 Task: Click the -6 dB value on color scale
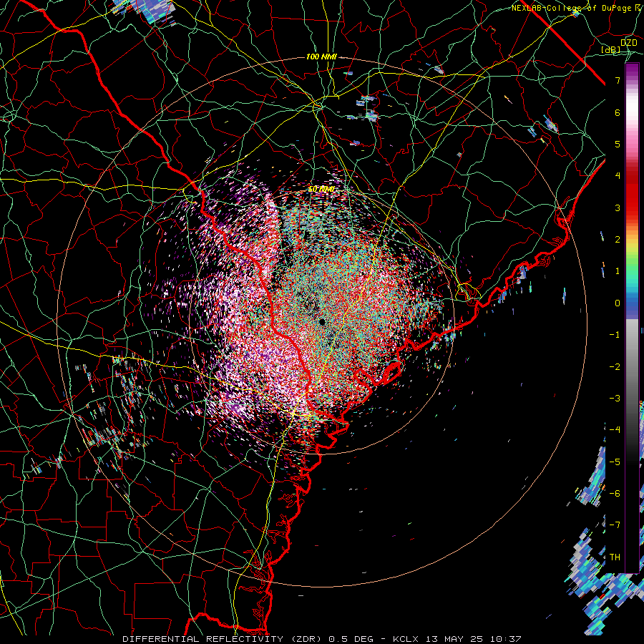coord(615,494)
